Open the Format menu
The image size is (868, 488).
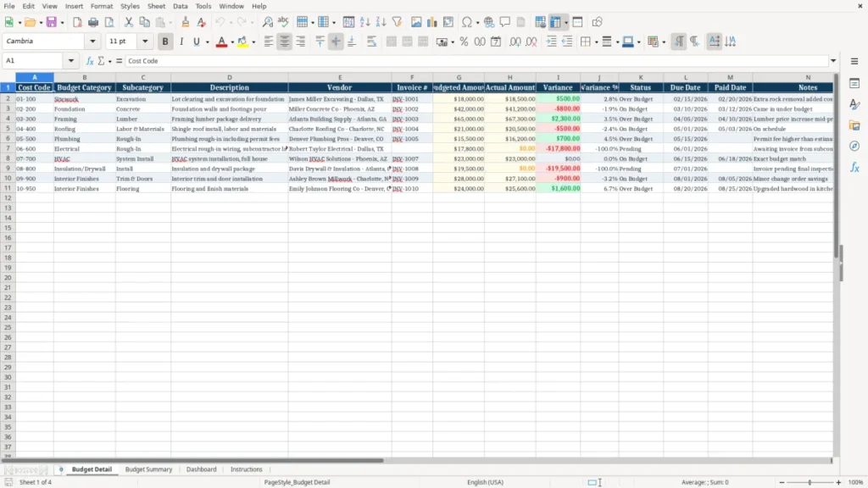[x=102, y=6]
